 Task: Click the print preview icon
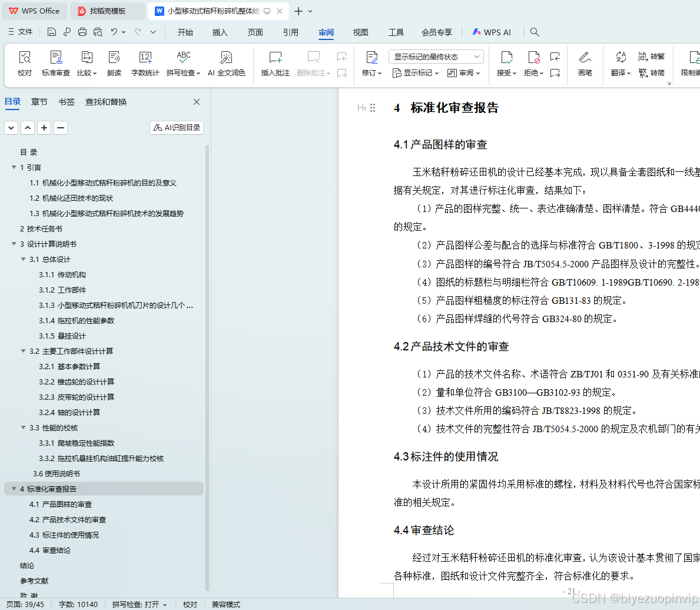pos(98,32)
